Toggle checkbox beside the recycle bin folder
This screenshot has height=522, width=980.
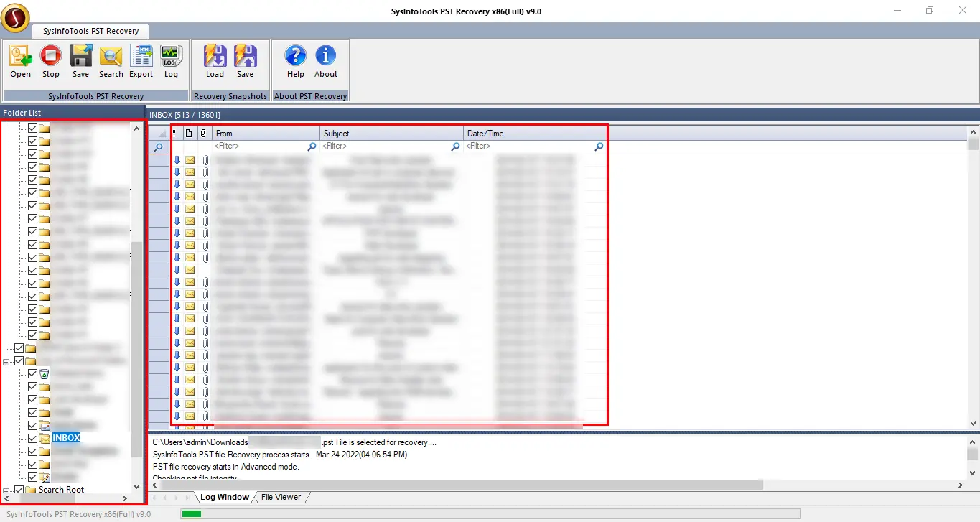[32, 373]
